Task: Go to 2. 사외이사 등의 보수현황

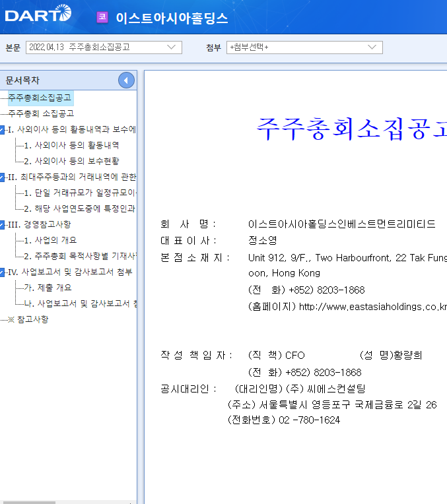Action: (x=72, y=161)
